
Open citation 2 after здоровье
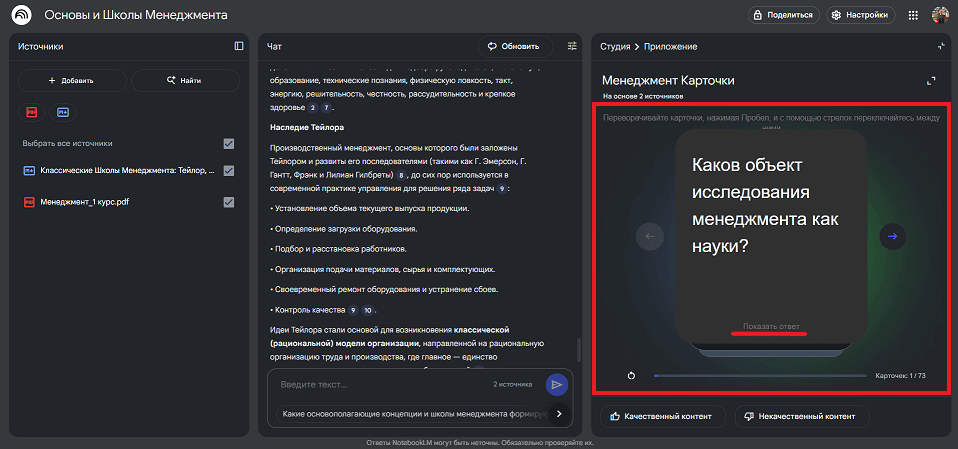pyautogui.click(x=313, y=108)
